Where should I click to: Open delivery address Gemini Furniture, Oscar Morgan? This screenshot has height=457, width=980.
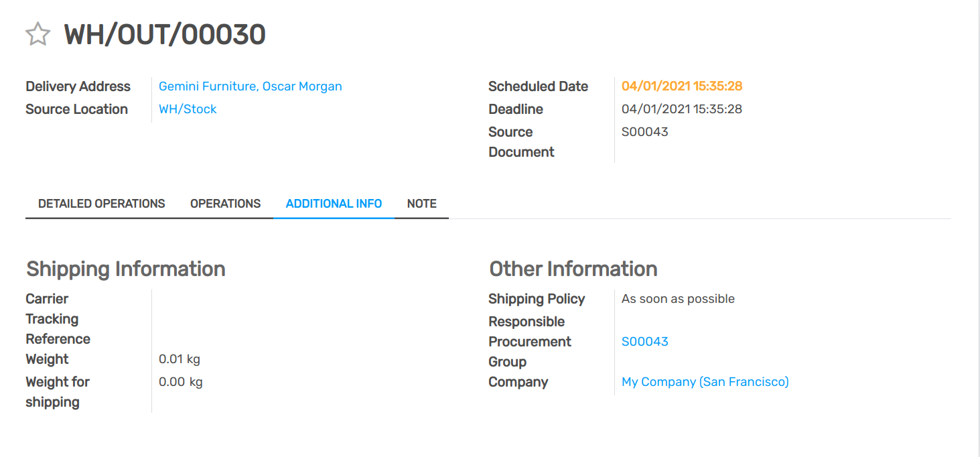(250, 86)
